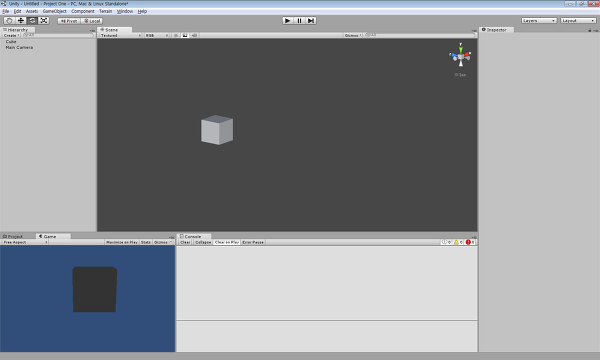Open the Inspector panel options menu
This screenshot has height=360, width=600.
[595, 30]
